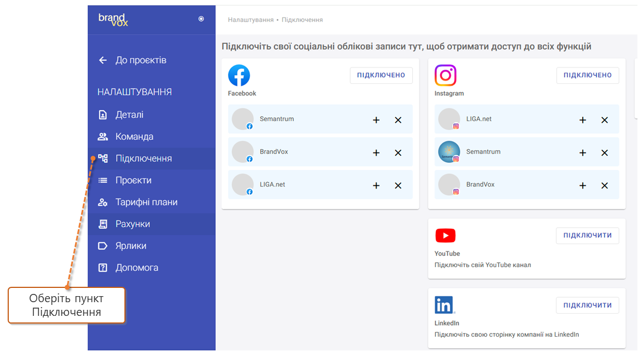Click text Підключіть свій YouTube канал
Image resolution: width=644 pixels, height=357 pixels.
[483, 265]
